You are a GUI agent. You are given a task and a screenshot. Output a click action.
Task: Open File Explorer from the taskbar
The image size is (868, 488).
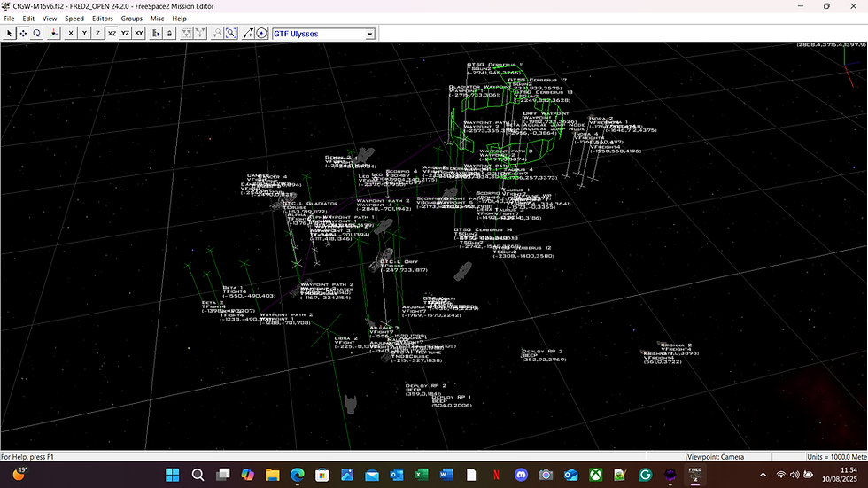[x=273, y=475]
